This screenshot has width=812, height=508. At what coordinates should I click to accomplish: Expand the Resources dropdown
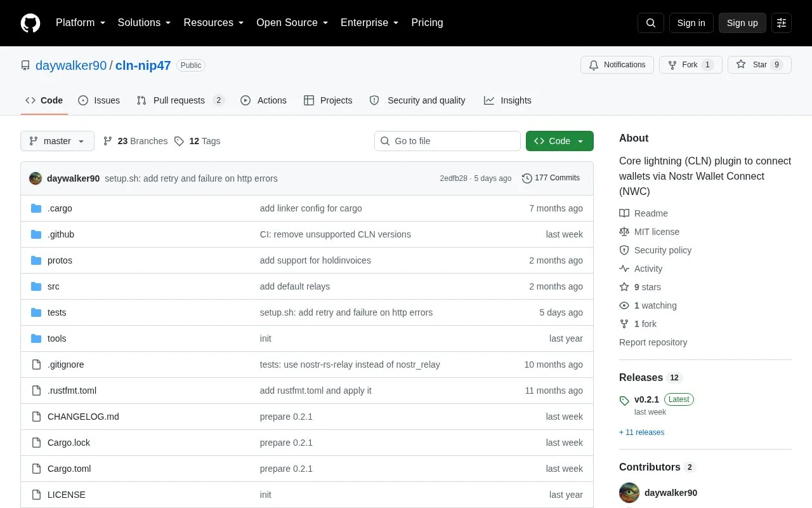[214, 23]
